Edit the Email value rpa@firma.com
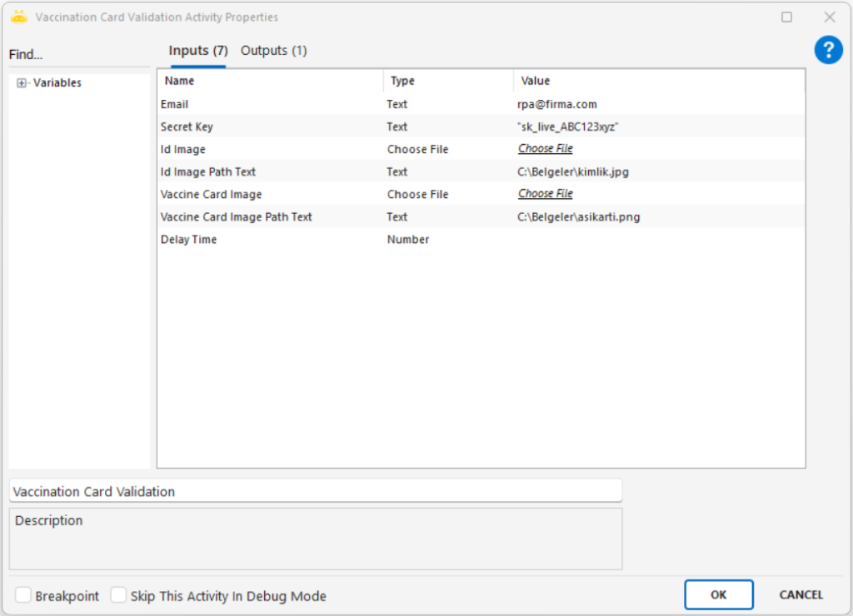853x616 pixels. tap(556, 104)
